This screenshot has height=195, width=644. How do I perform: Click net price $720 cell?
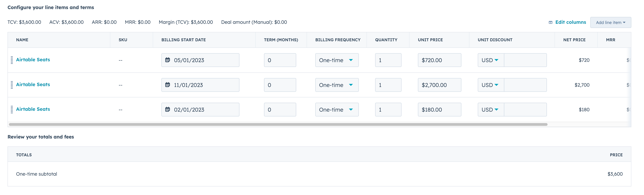coord(584,60)
